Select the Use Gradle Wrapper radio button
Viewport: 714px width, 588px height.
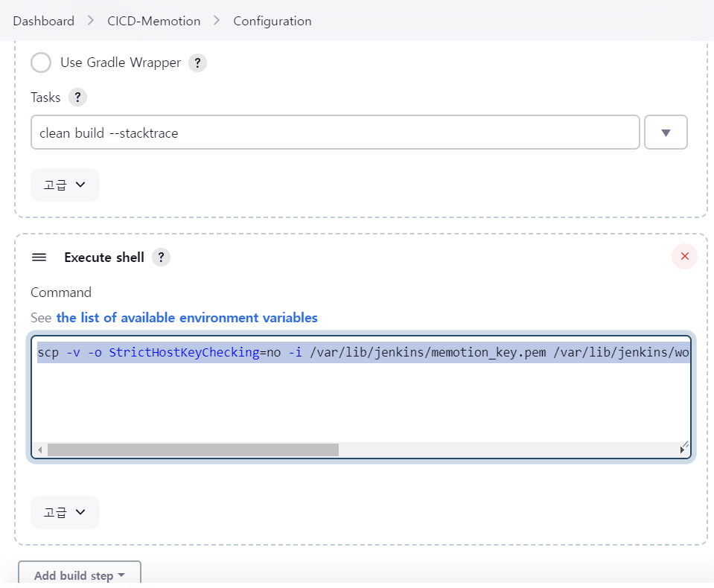(x=41, y=63)
